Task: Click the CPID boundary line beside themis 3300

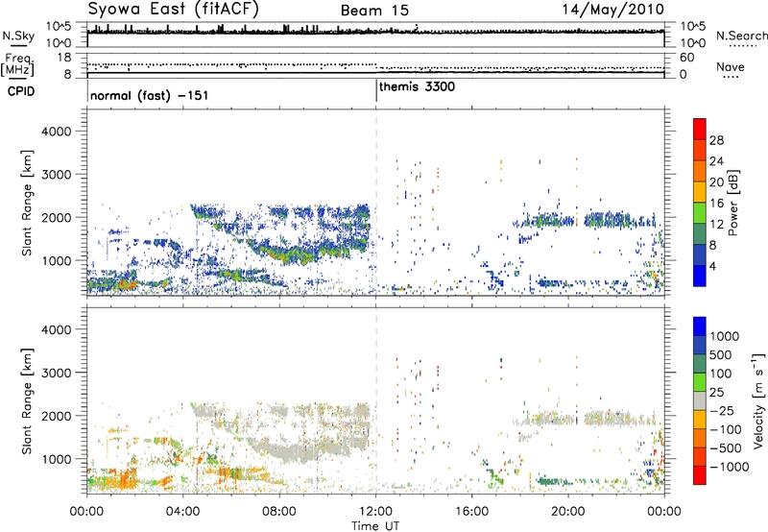Action: tap(376, 91)
